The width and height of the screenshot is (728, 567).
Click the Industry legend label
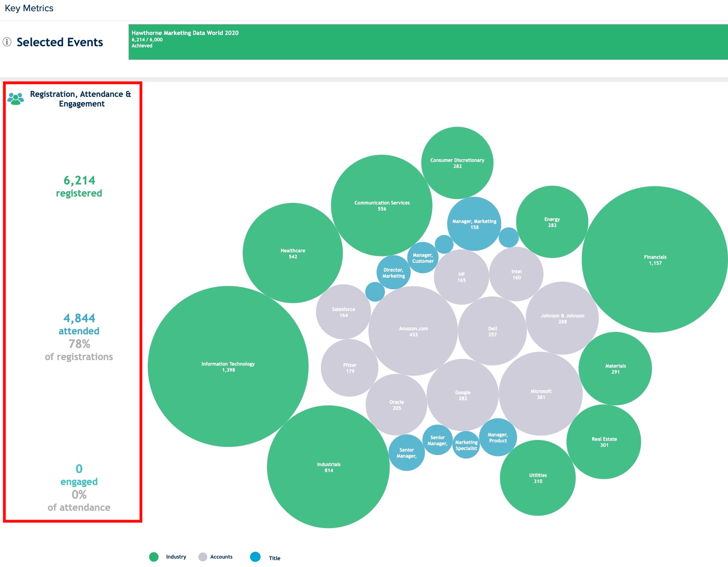[176, 557]
